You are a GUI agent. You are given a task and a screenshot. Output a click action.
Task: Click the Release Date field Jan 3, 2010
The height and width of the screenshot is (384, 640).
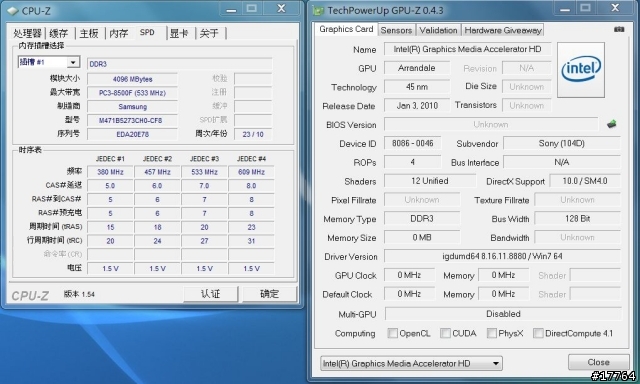coord(417,106)
